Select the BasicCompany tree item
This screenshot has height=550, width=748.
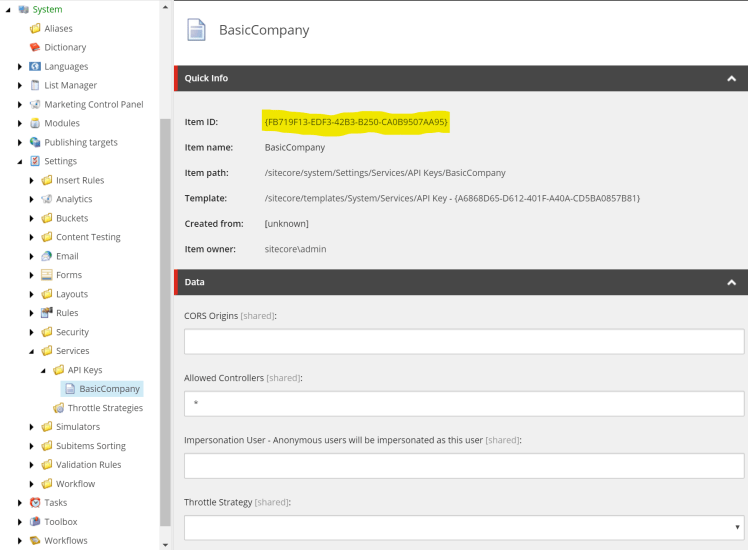[x=109, y=389]
